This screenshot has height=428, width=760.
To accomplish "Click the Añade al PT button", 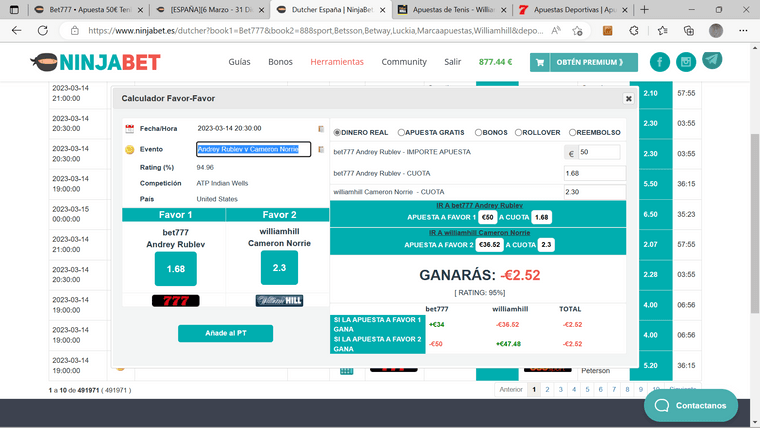I will click(x=225, y=333).
